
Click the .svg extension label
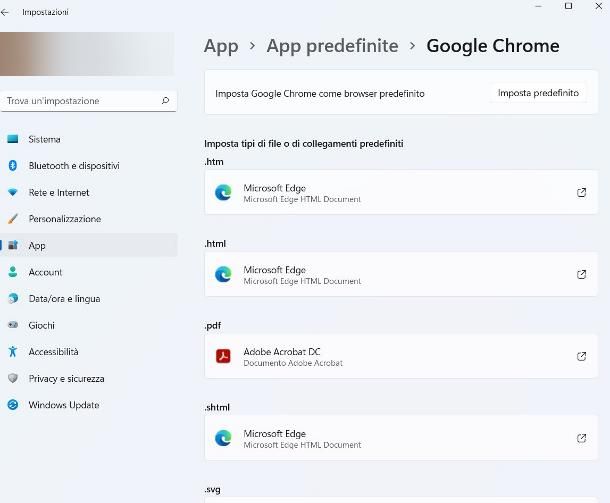pyautogui.click(x=212, y=489)
